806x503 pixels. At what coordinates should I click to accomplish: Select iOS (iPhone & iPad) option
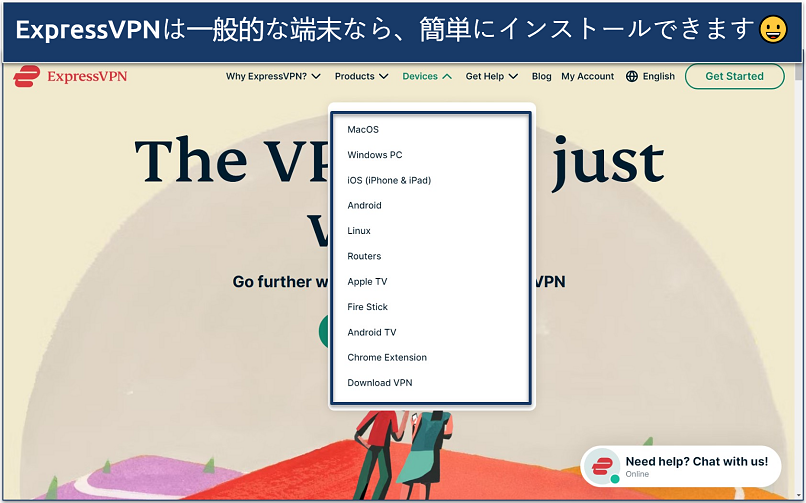pos(389,180)
